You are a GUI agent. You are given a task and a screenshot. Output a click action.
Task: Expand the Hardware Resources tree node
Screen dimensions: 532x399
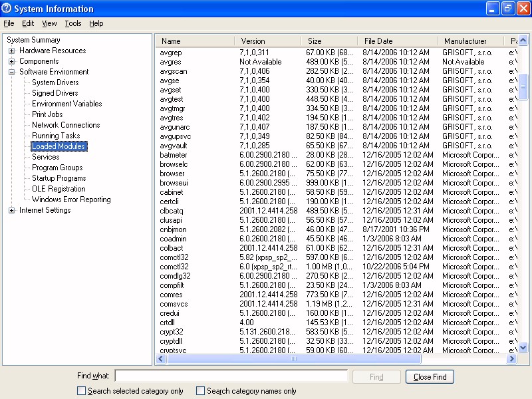(12, 51)
